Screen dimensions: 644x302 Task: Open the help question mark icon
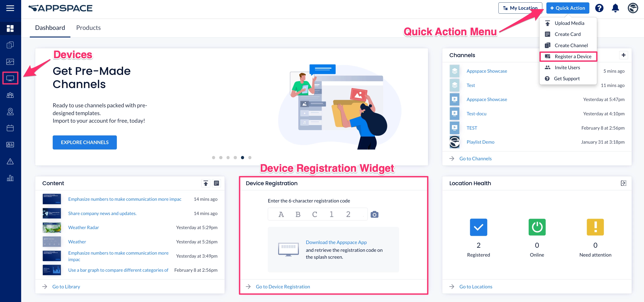click(x=599, y=8)
